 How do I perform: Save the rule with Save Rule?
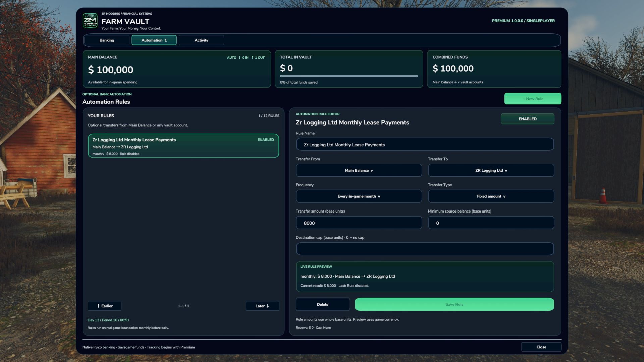pos(454,304)
